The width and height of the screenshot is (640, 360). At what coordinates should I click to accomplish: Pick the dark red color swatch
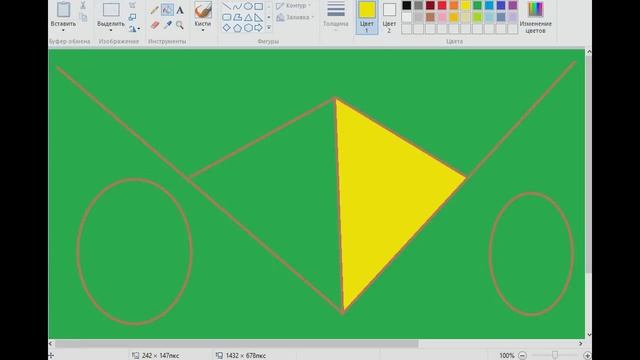click(x=430, y=5)
